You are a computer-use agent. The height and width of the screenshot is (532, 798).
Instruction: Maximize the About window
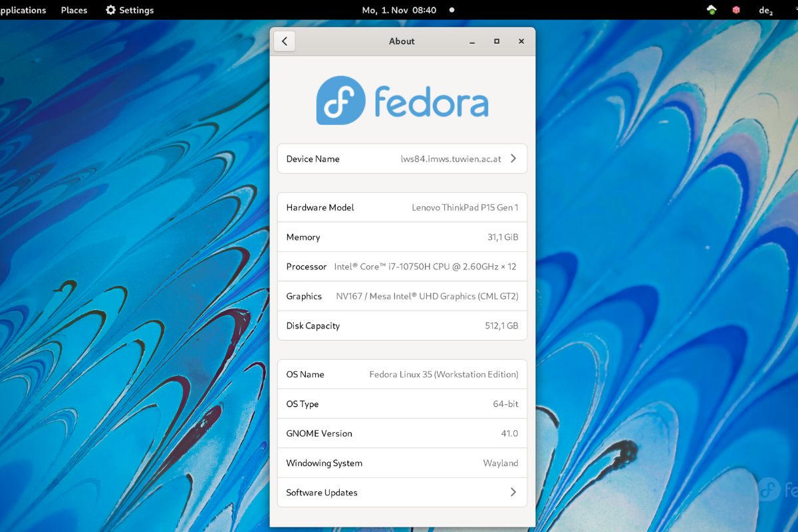pyautogui.click(x=497, y=41)
